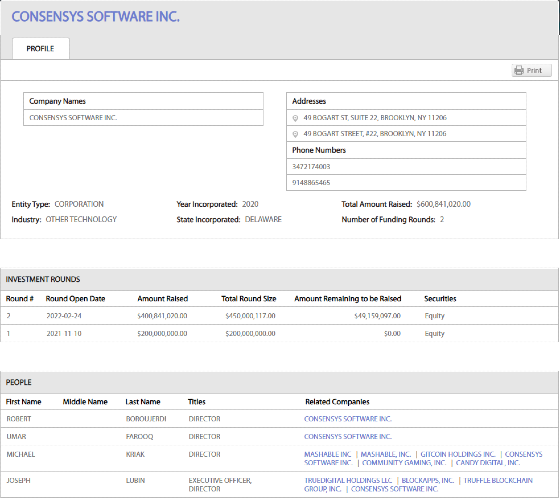Click the Last Name column header

pos(142,402)
